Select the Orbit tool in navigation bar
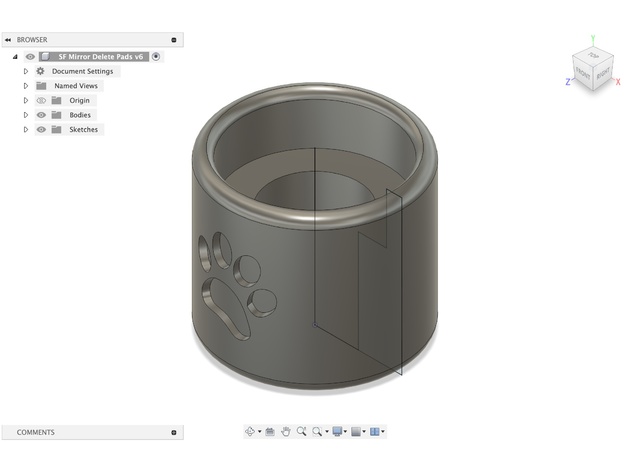The width and height of the screenshot is (628, 472). 249,431
